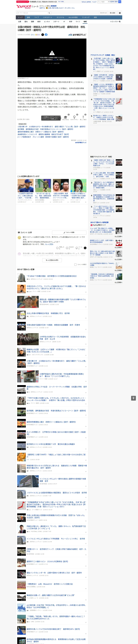The height and width of the screenshot is (644, 138).
Task: Toggle the コメント非表示 checkbox
Action: (75, 264)
